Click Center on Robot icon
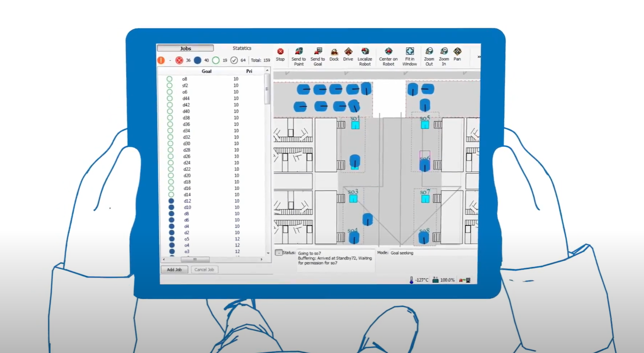Viewport: 644px width, 353px height. tap(388, 51)
